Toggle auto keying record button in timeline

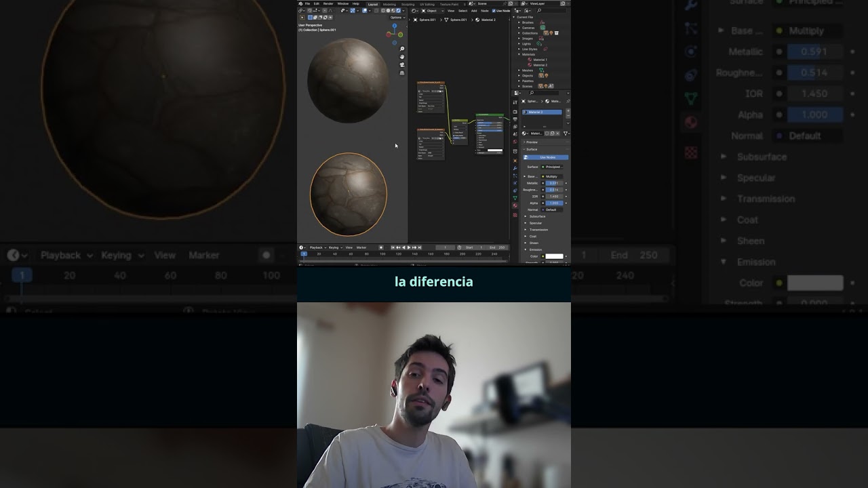[381, 247]
